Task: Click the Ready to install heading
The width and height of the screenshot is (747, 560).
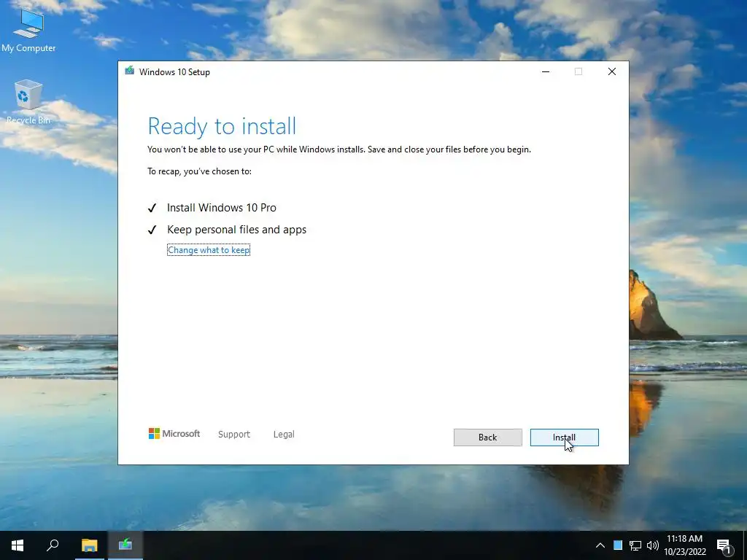Action: pos(222,126)
